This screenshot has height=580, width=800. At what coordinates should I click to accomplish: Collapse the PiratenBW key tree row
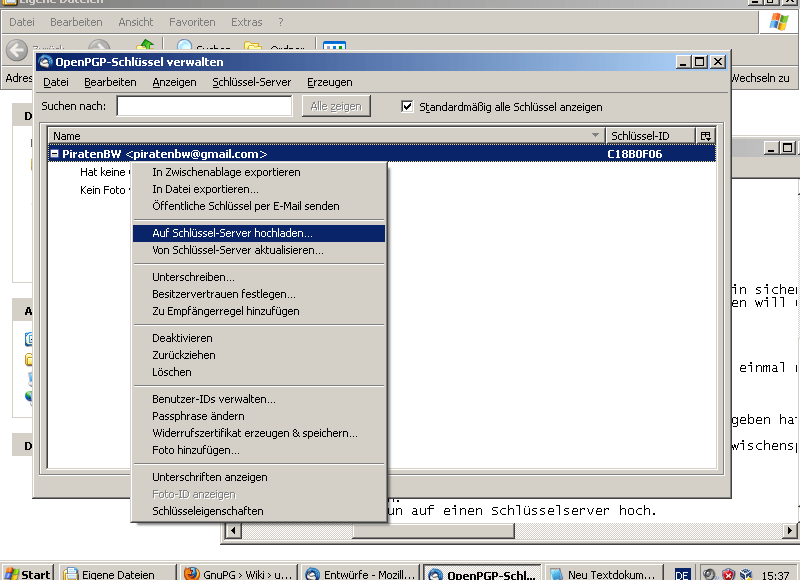point(54,154)
